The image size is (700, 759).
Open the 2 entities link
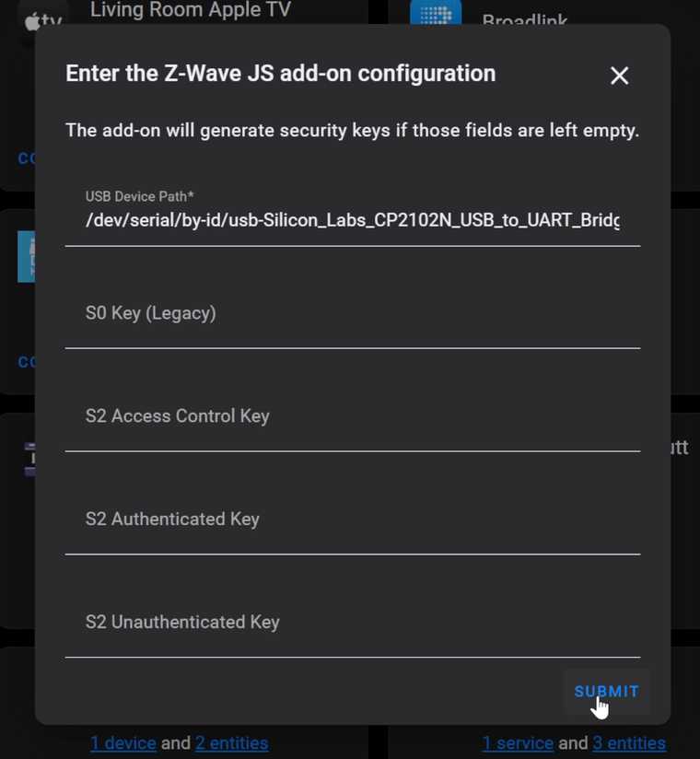[x=231, y=742]
